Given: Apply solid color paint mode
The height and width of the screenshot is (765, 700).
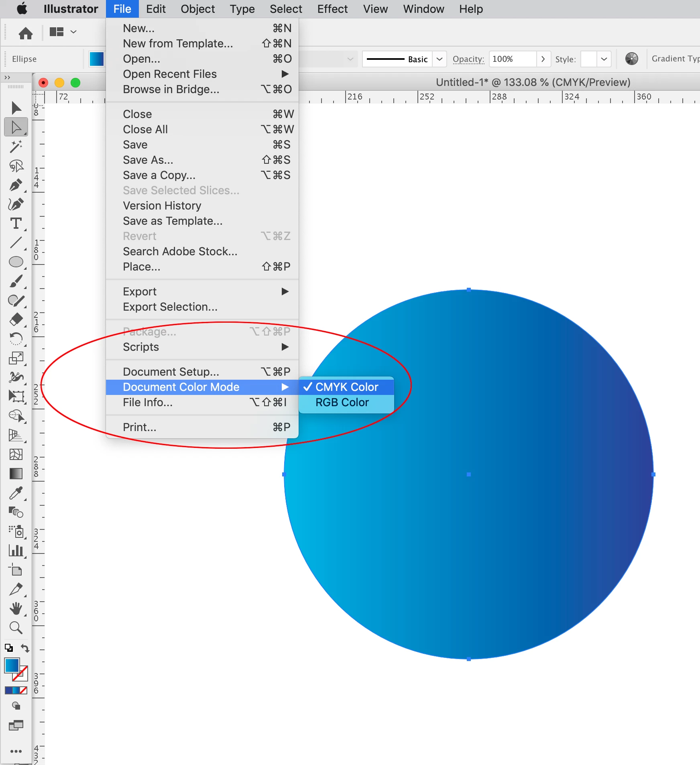Looking at the screenshot, I should (8, 690).
